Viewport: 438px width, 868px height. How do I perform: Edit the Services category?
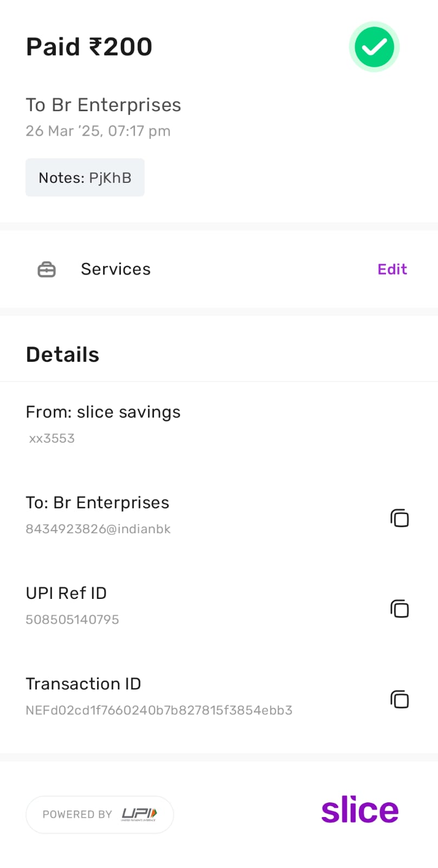(392, 269)
